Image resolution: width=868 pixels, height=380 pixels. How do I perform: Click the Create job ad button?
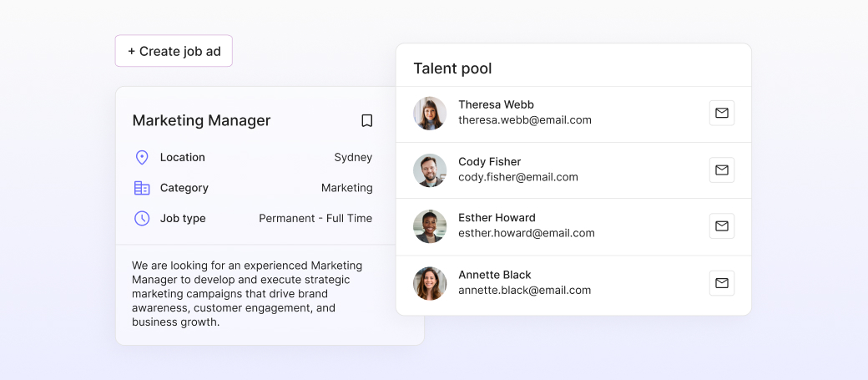pos(174,51)
